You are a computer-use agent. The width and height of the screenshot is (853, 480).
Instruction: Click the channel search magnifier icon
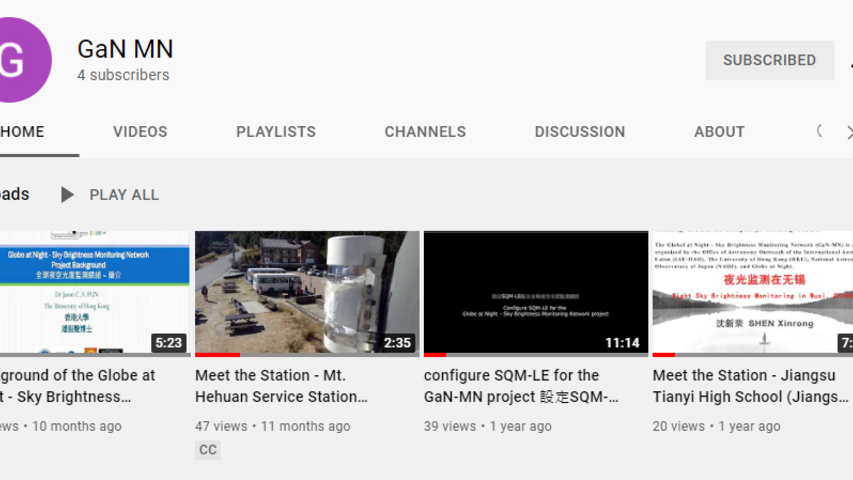pyautogui.click(x=819, y=131)
